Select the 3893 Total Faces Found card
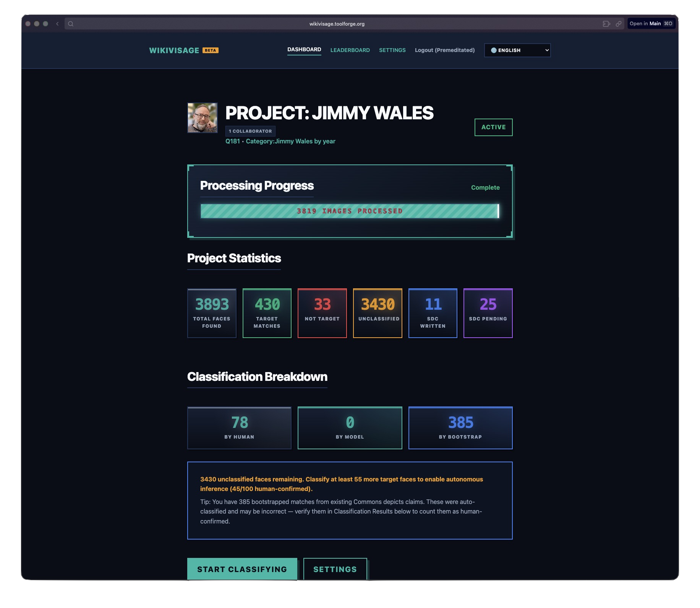700x608 pixels. pos(212,313)
